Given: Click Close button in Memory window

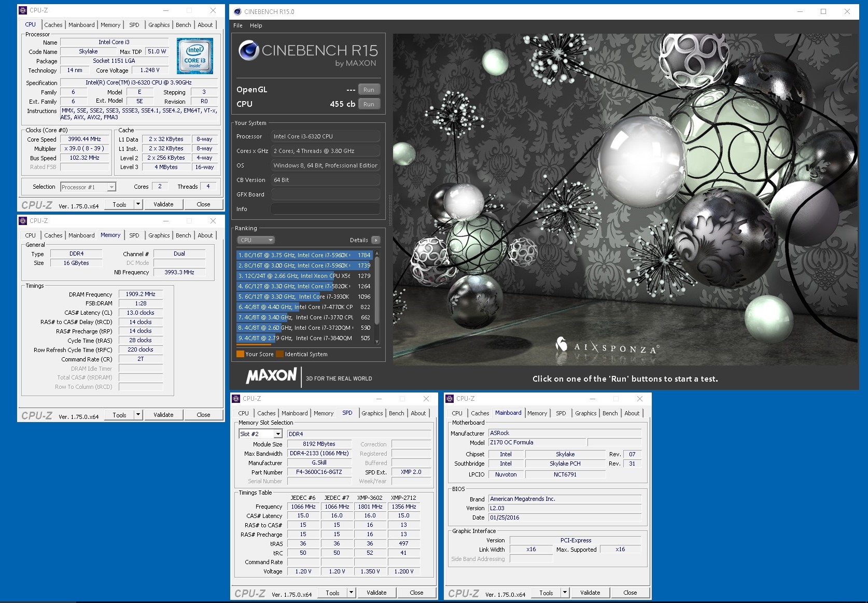Looking at the screenshot, I should tap(203, 415).
